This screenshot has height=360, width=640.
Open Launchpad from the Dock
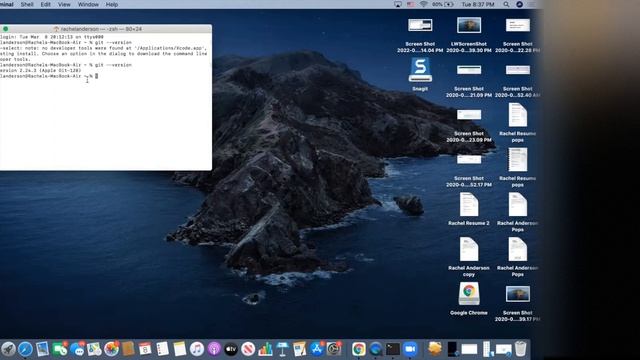coord(8,349)
